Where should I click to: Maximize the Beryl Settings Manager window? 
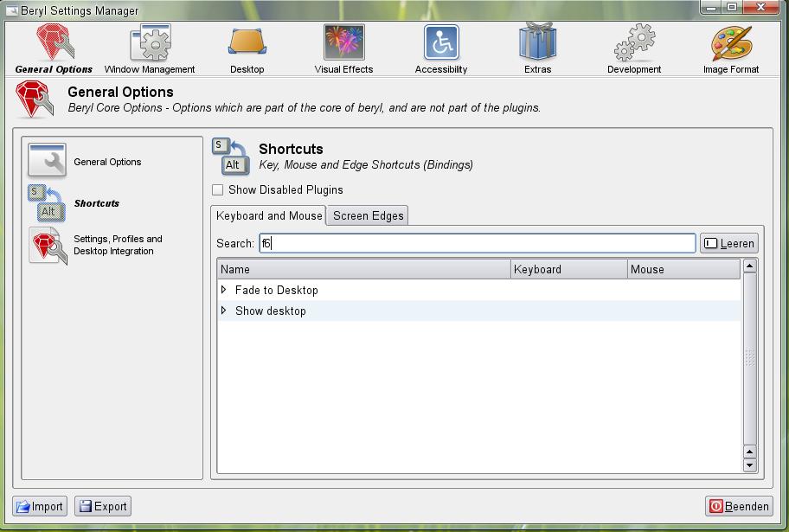pyautogui.click(x=732, y=8)
